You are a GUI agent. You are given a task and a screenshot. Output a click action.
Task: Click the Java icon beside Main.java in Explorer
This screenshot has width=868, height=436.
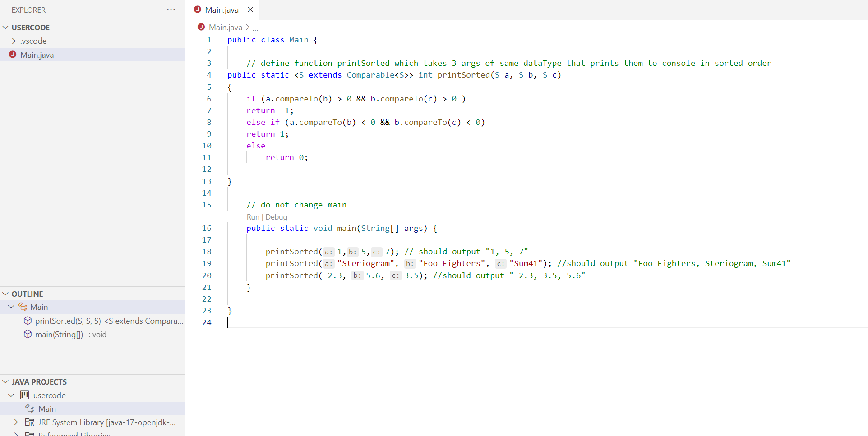[x=13, y=55]
